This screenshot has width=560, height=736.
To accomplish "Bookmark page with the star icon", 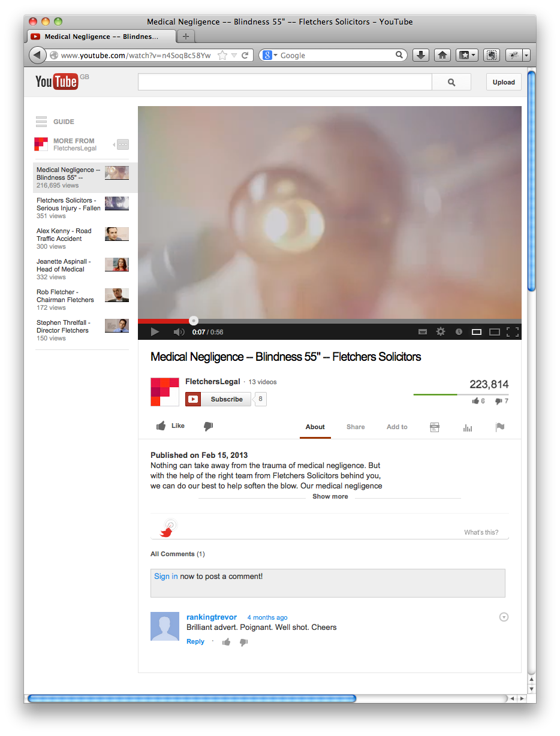I will coord(222,55).
